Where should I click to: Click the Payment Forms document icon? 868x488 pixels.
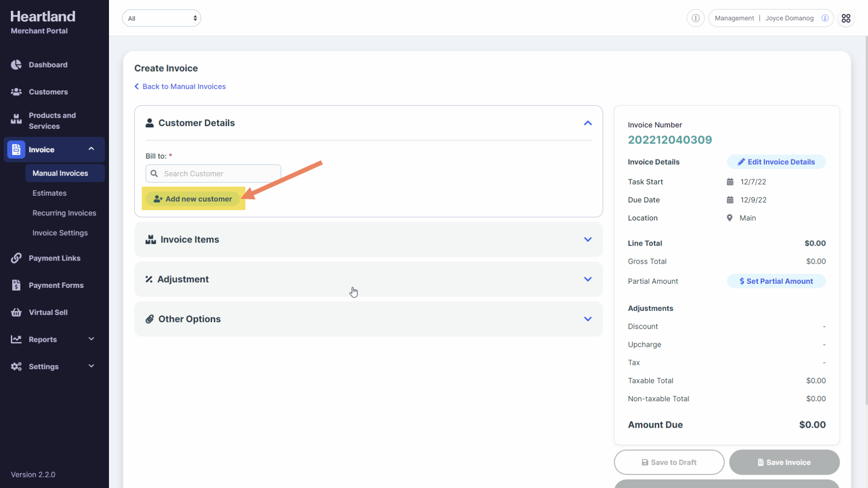(x=16, y=285)
